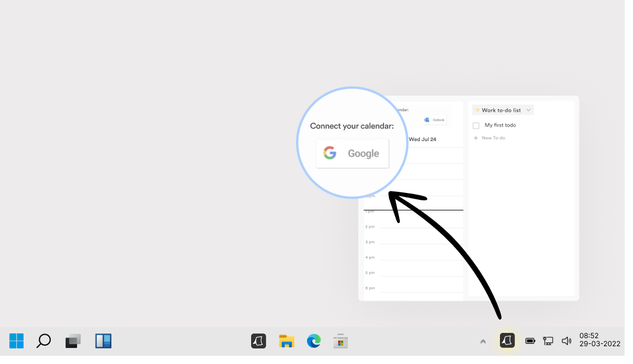Open Microsoft Store from the taskbar
This screenshot has width=633, height=364.
(x=341, y=341)
